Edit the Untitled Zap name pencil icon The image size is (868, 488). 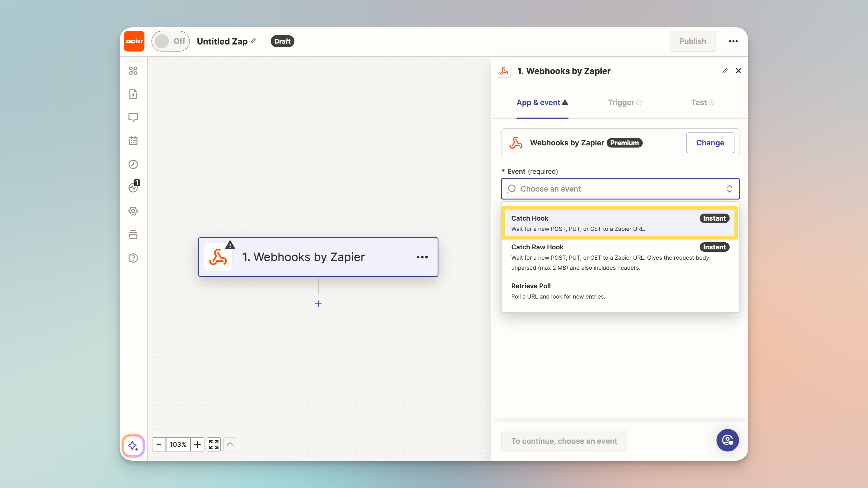[x=253, y=41]
